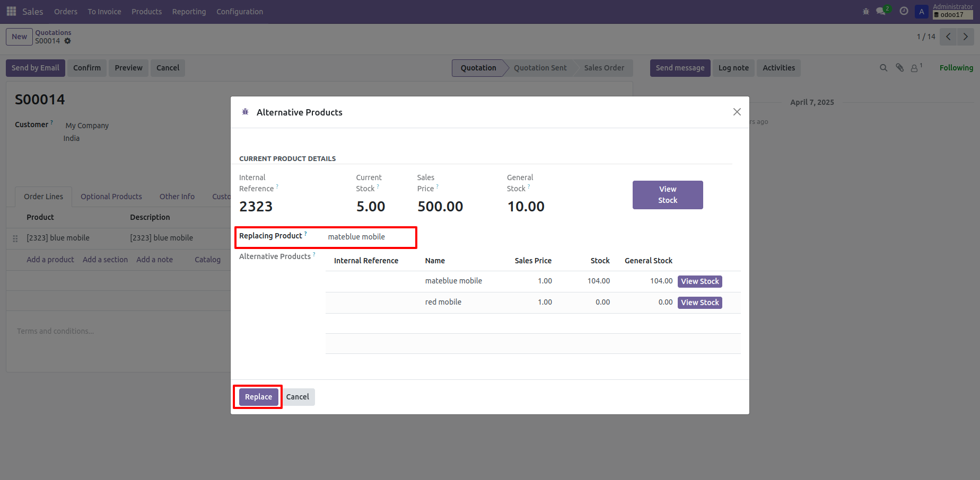Screen dimensions: 980x480
Task: Click the gear icon next to S00014
Action: [x=67, y=41]
